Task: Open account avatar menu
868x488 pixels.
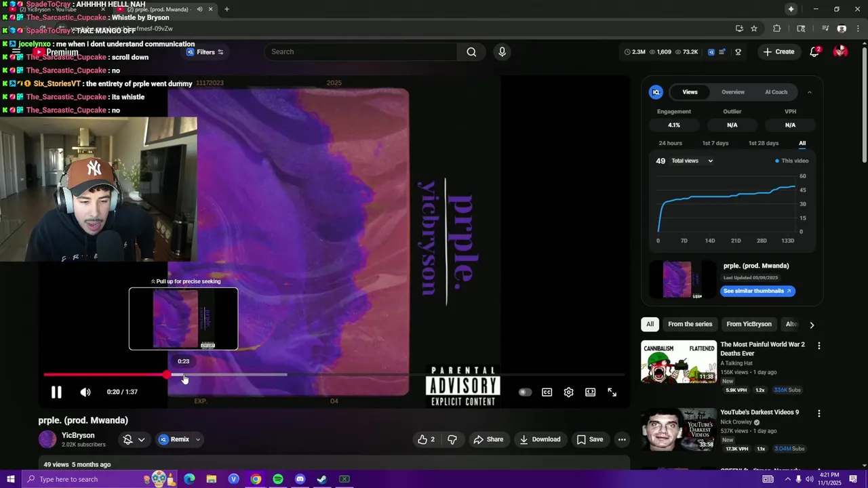Action: [840, 52]
